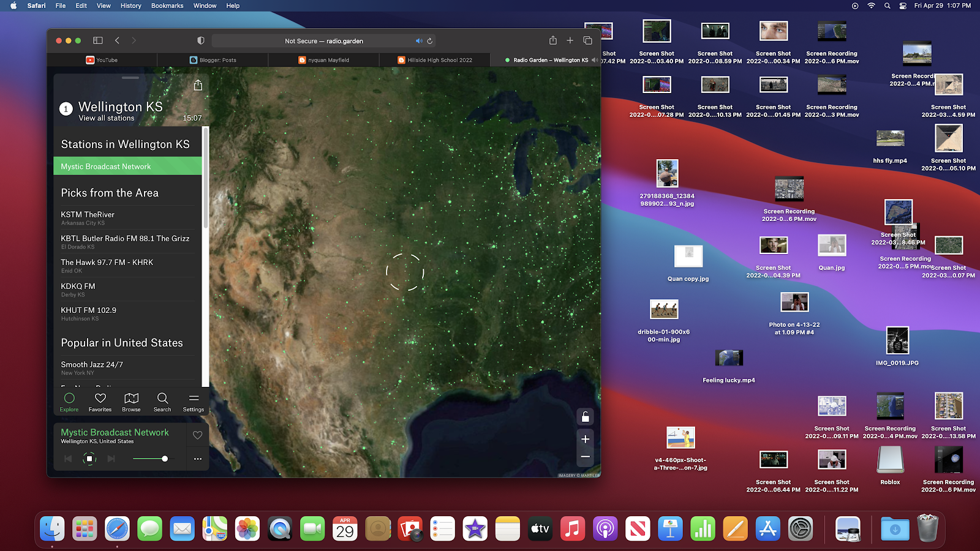Open the Explore tab in Radio Garden
The width and height of the screenshot is (980, 551).
click(69, 402)
